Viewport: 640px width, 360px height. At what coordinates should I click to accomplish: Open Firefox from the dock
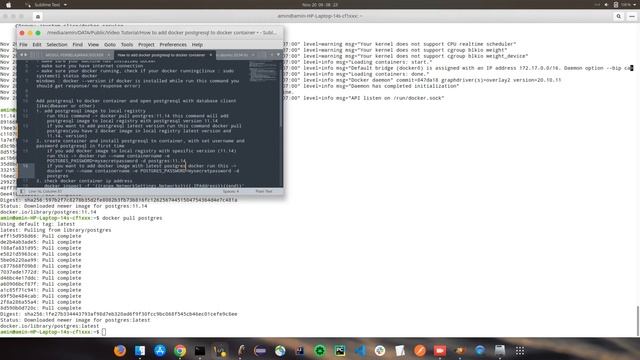point(120,351)
